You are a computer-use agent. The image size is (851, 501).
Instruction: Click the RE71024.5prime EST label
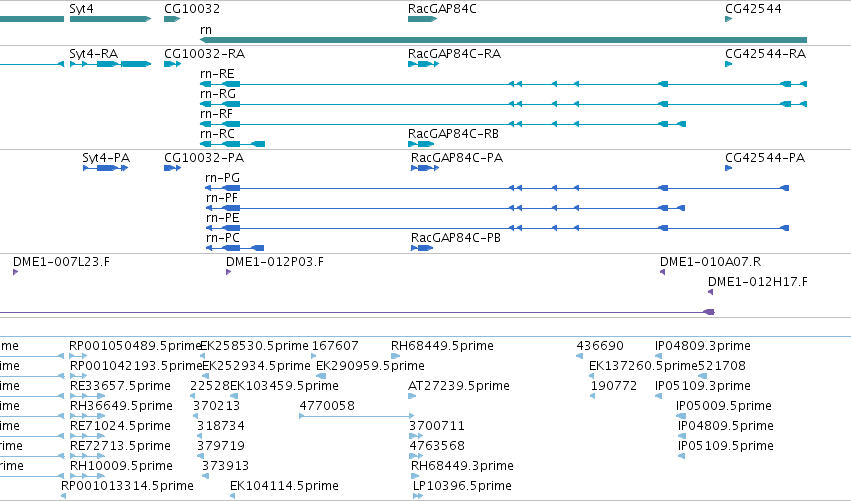(120, 427)
